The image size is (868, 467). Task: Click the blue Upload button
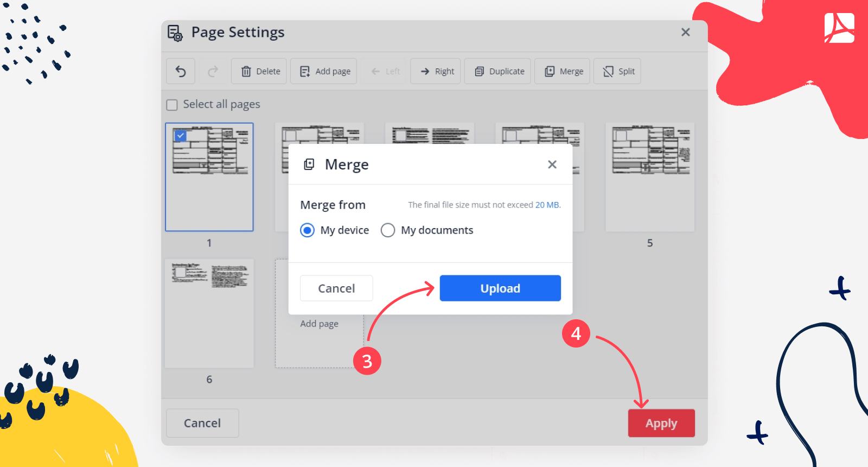500,288
